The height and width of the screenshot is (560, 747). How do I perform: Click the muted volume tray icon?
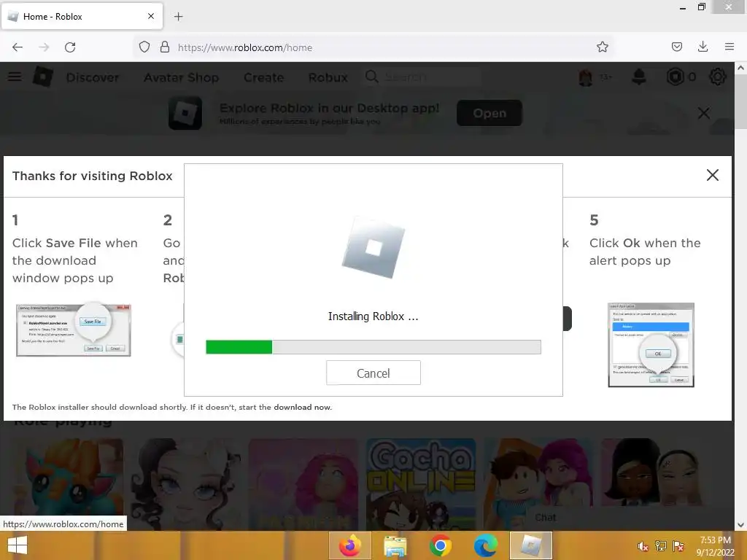pos(643,546)
